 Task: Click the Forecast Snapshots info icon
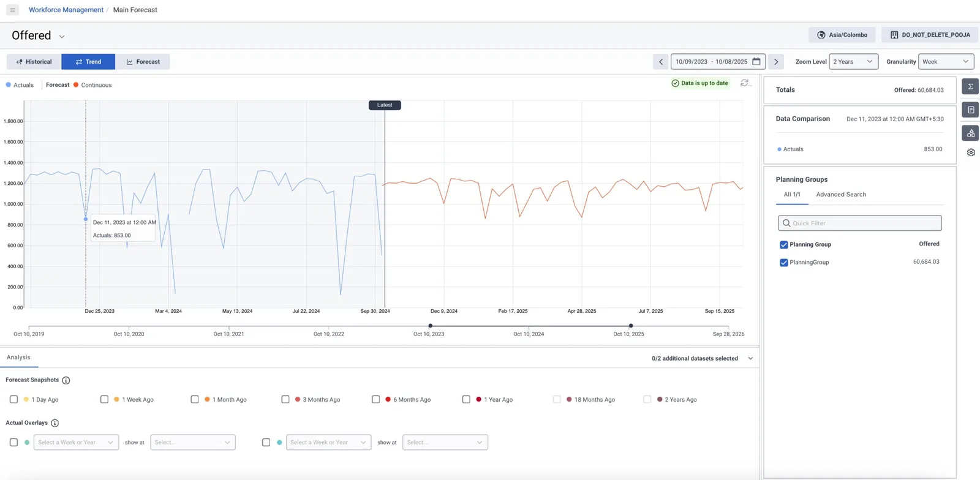[x=66, y=380]
